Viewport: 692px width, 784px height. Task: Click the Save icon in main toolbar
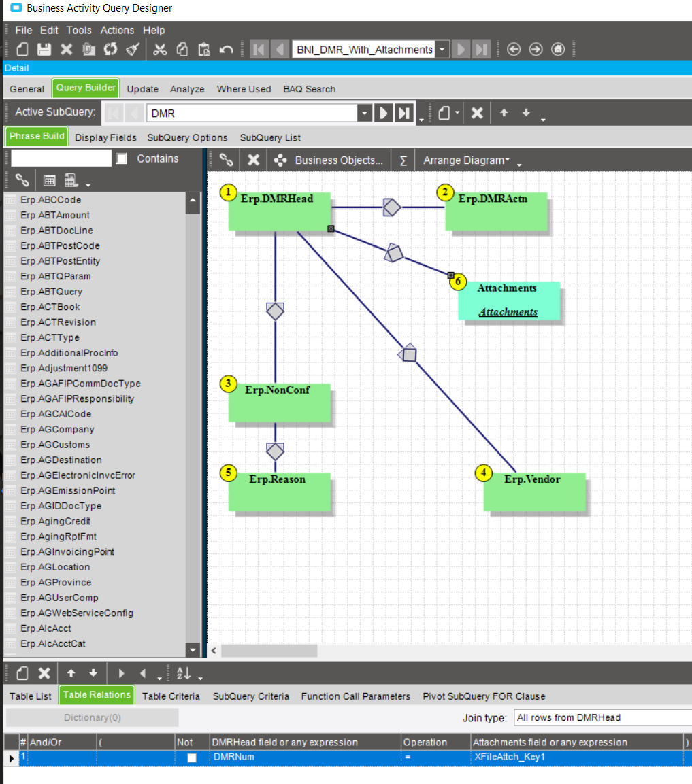pos(44,50)
